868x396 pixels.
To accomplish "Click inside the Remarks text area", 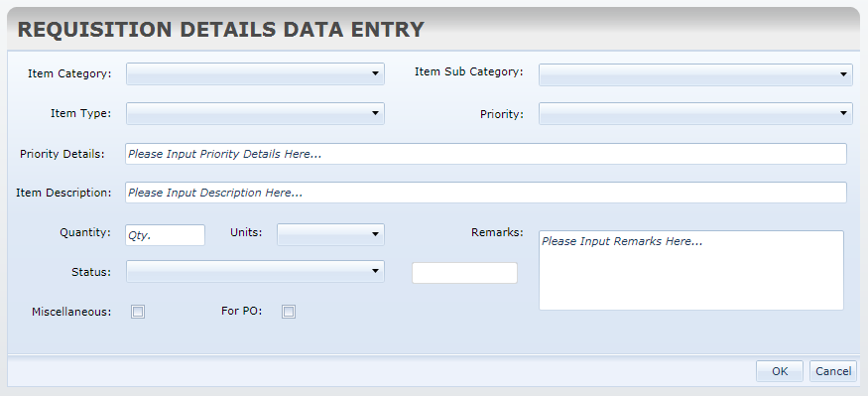I will tap(691, 270).
